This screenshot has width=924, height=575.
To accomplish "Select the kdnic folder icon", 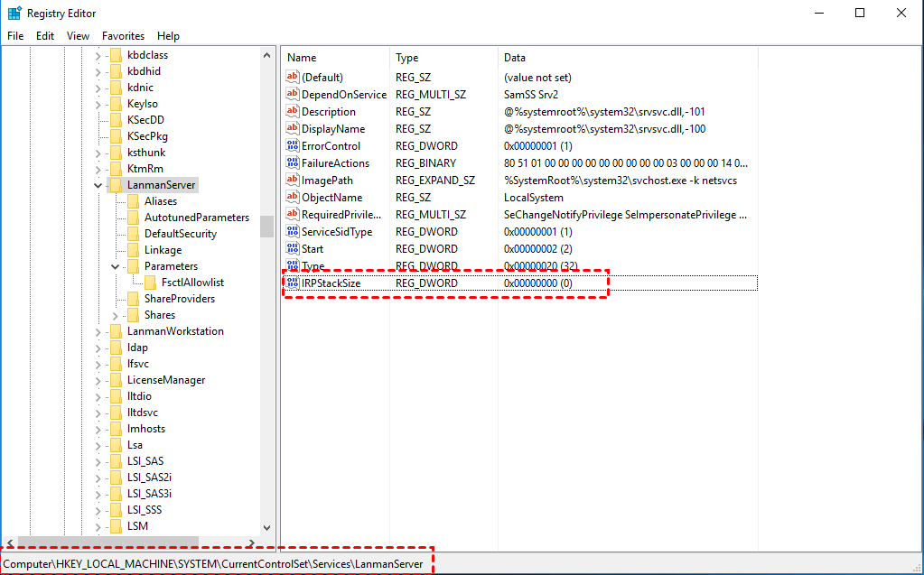I will click(x=116, y=88).
